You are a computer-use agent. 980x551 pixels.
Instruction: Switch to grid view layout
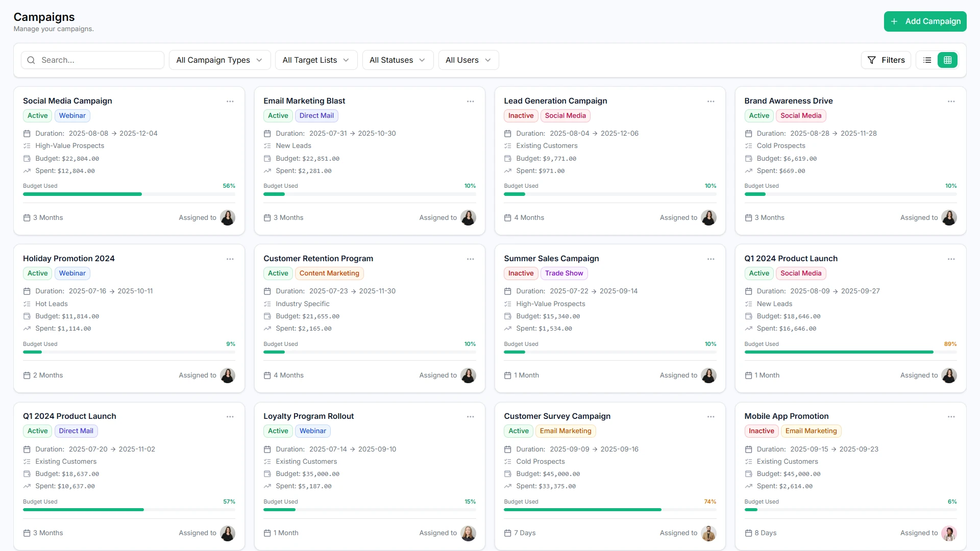pos(948,60)
